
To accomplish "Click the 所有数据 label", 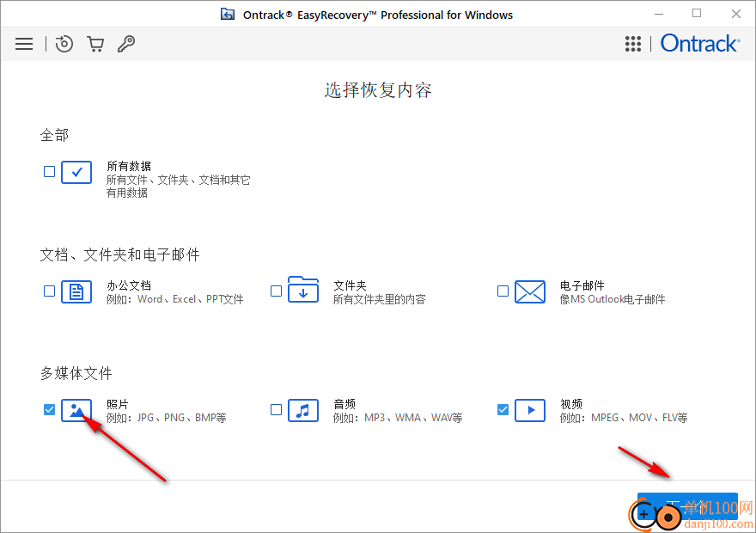I will pos(129,167).
